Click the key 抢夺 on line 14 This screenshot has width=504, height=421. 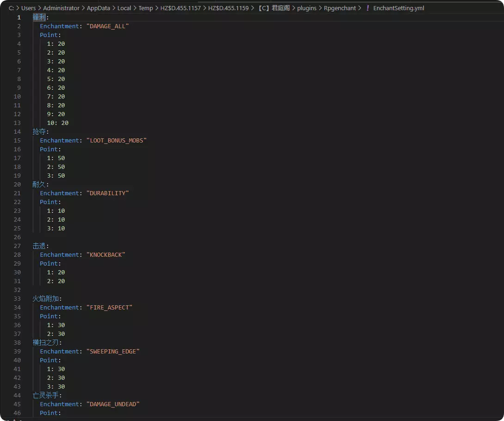click(x=39, y=131)
